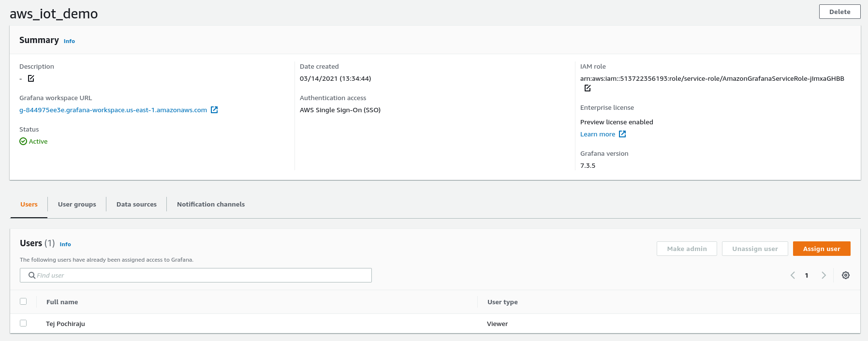Screen dimensions: 868x341
Task: Tick the checkbox for Tej Pochiraju
Action: (23, 323)
